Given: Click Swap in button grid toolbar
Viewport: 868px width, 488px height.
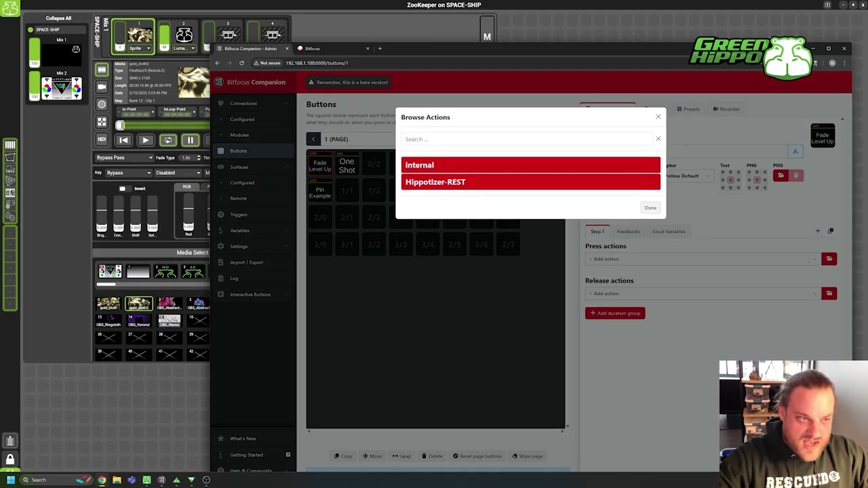Looking at the screenshot, I should pyautogui.click(x=401, y=456).
